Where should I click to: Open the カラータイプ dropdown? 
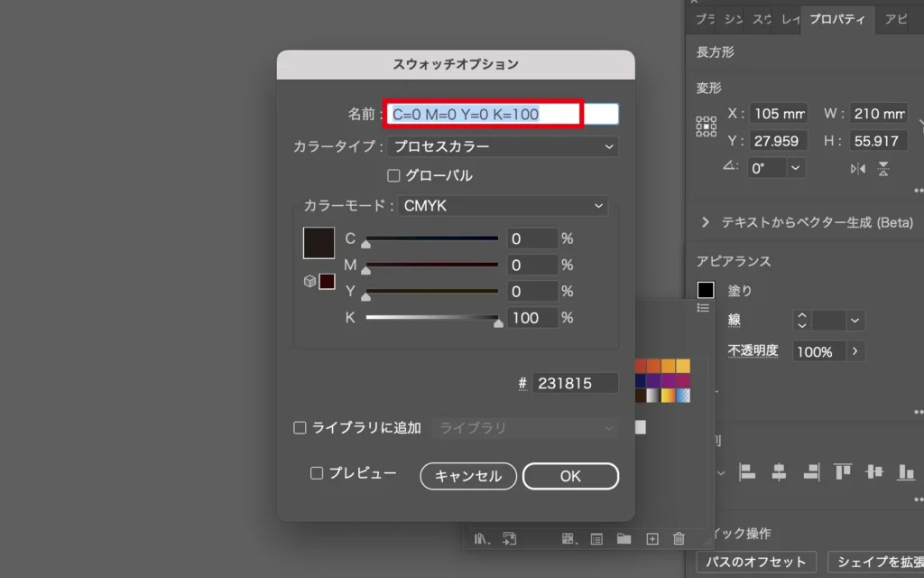click(x=504, y=146)
